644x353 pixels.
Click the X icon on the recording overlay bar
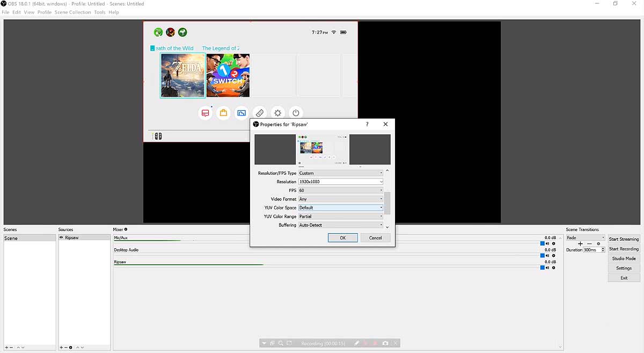click(x=396, y=343)
